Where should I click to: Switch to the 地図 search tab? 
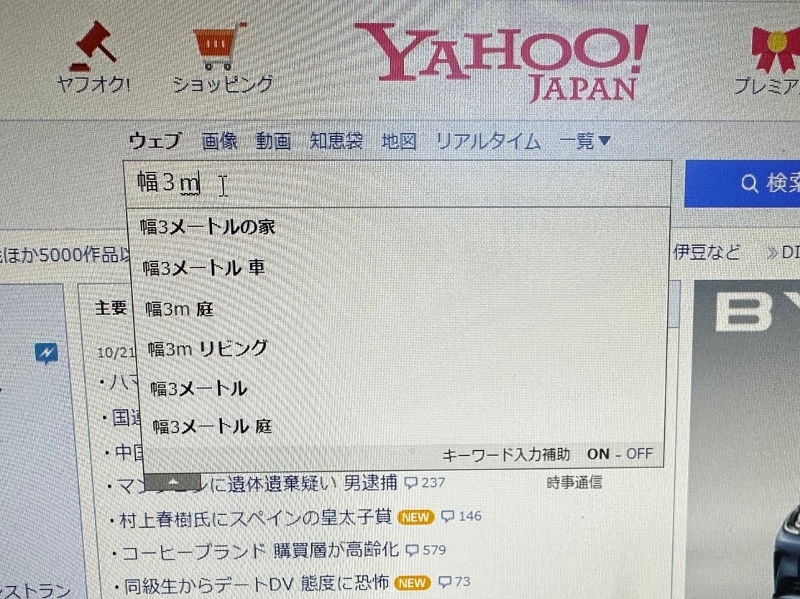point(399,141)
